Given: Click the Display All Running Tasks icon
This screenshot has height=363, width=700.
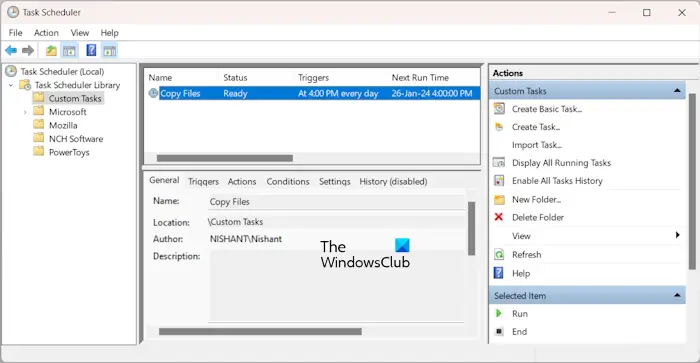Looking at the screenshot, I should (499, 163).
